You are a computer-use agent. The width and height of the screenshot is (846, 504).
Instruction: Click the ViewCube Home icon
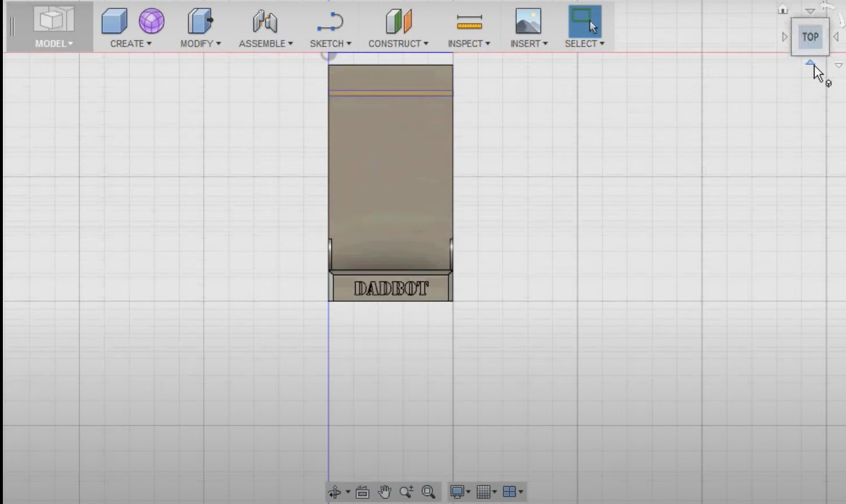782,9
